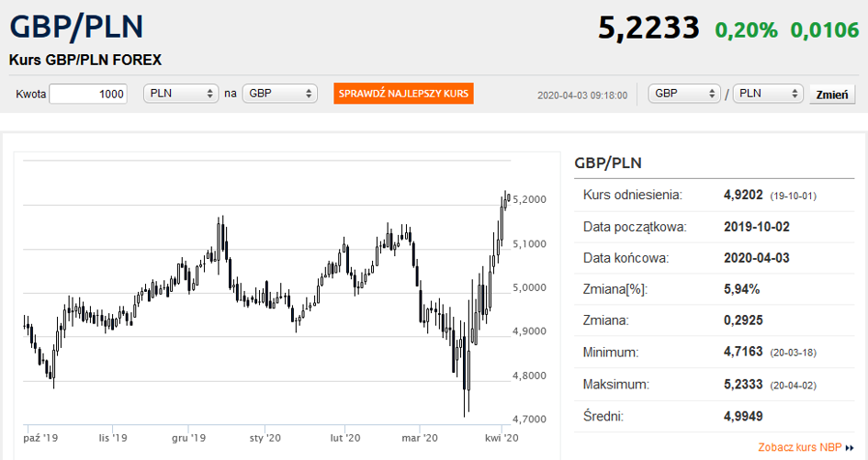Expand the GBP dropdown after 'na'

(x=279, y=94)
